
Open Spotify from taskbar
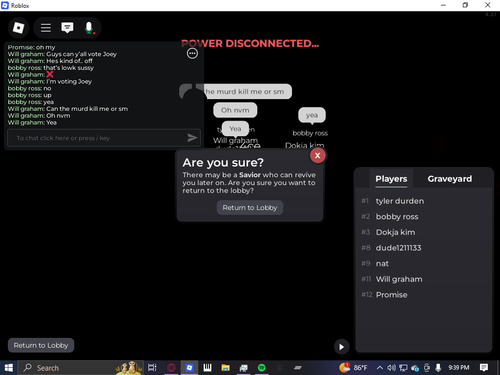point(262,368)
